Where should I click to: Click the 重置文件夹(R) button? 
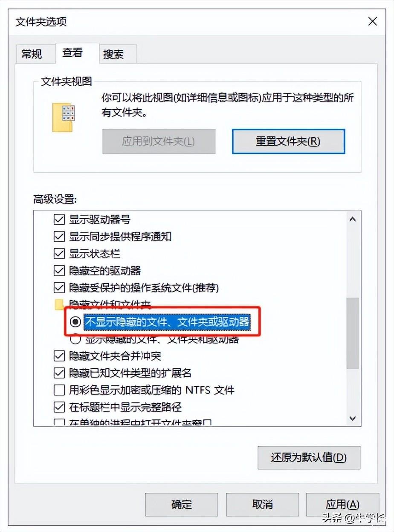point(288,141)
